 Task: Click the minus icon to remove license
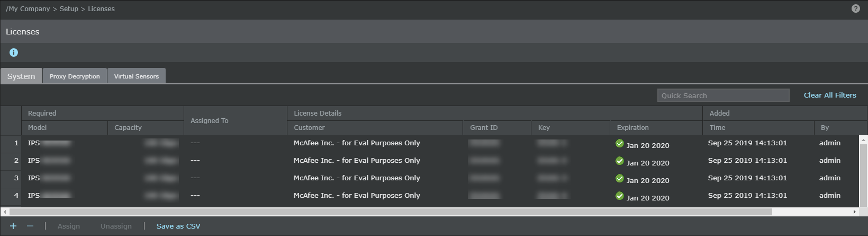30,226
